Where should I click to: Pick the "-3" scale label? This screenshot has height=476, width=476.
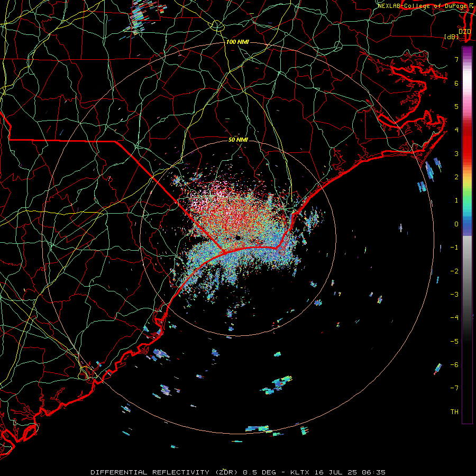454,295
